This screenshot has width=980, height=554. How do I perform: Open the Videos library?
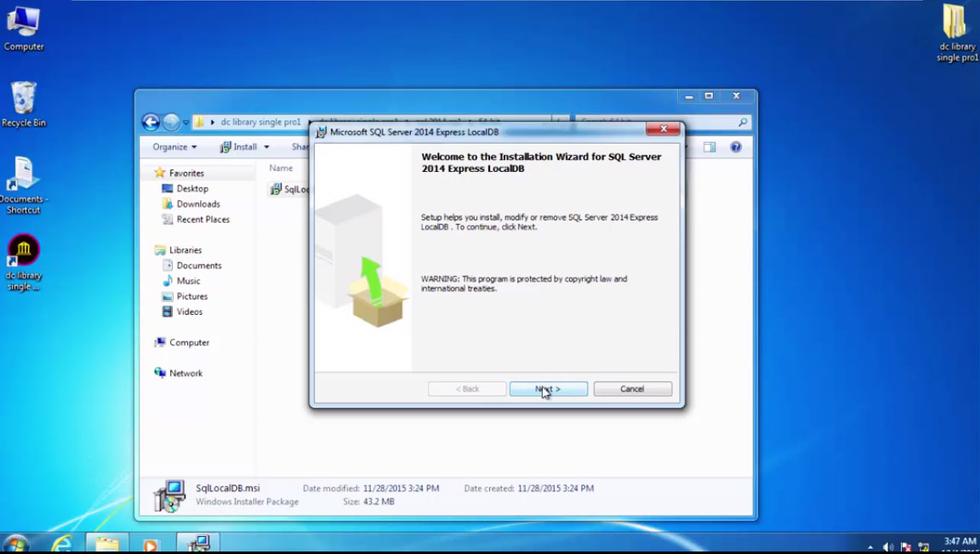click(x=190, y=311)
